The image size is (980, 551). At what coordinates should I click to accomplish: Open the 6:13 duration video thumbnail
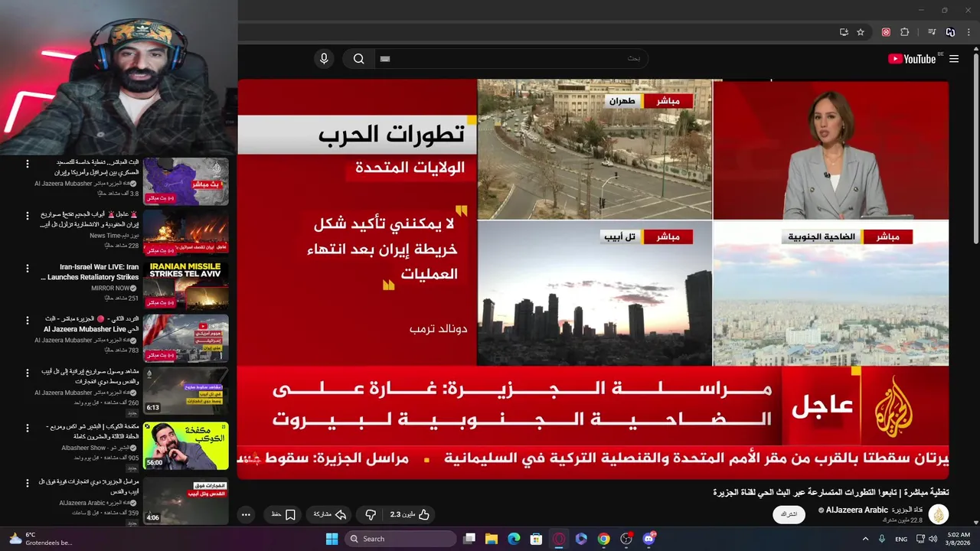point(186,391)
